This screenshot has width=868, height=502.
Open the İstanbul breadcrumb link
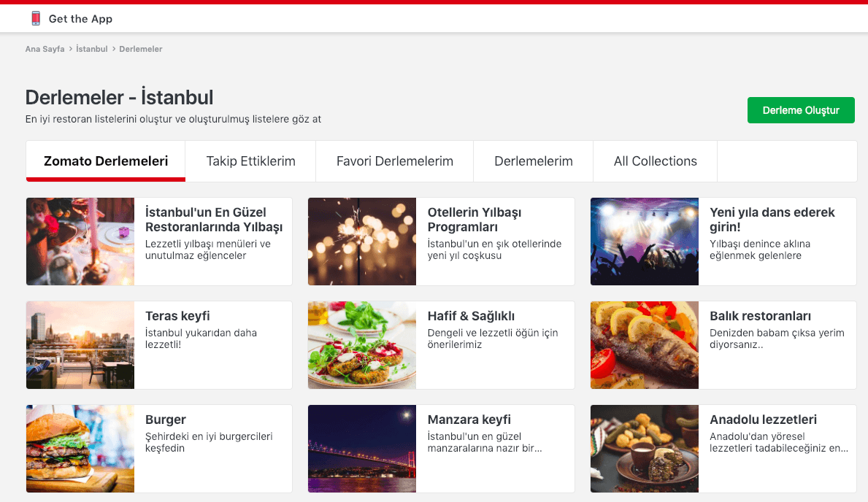(91, 49)
